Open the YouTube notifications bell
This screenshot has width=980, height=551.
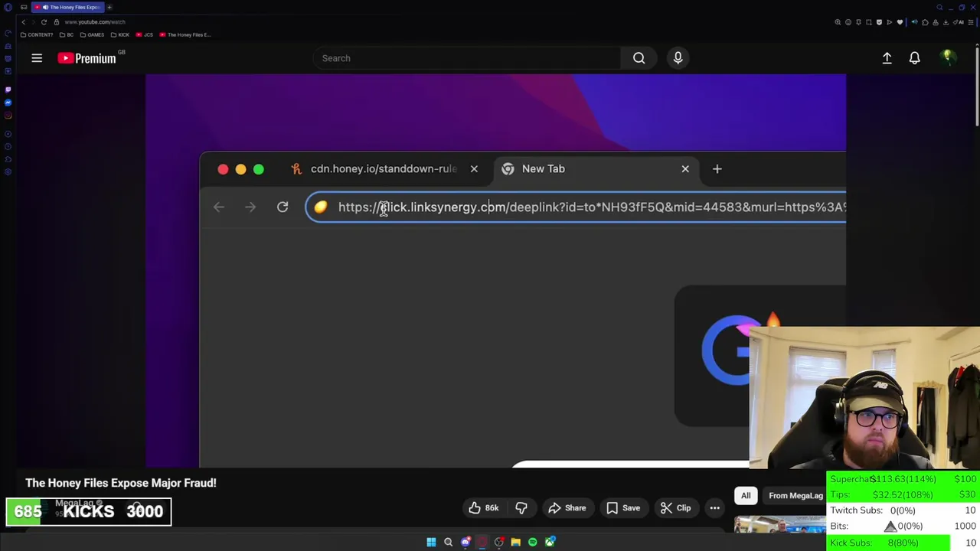click(914, 58)
